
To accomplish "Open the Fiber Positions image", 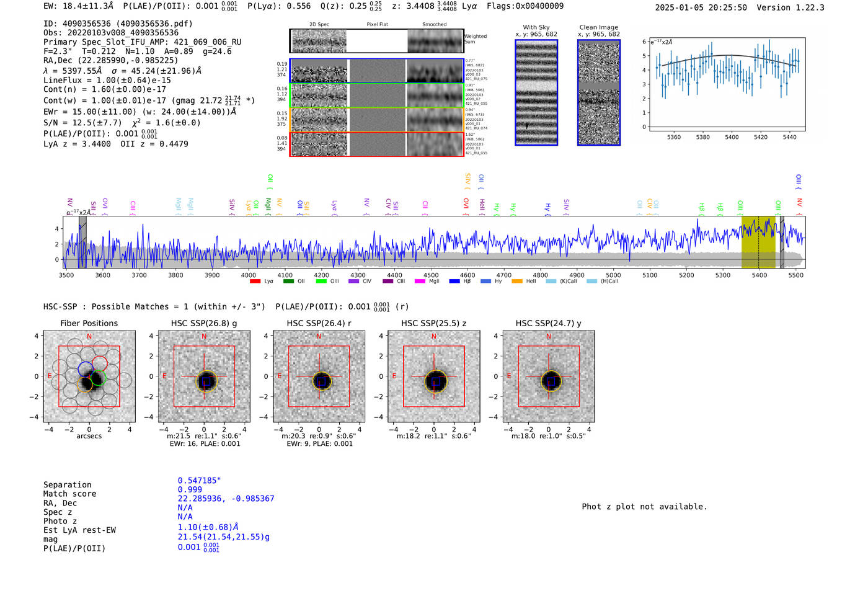I will tap(89, 376).
